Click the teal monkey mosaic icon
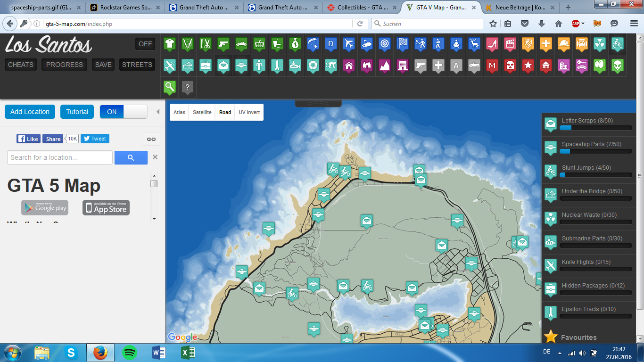Screen dimensions: 644x362 pos(330,66)
